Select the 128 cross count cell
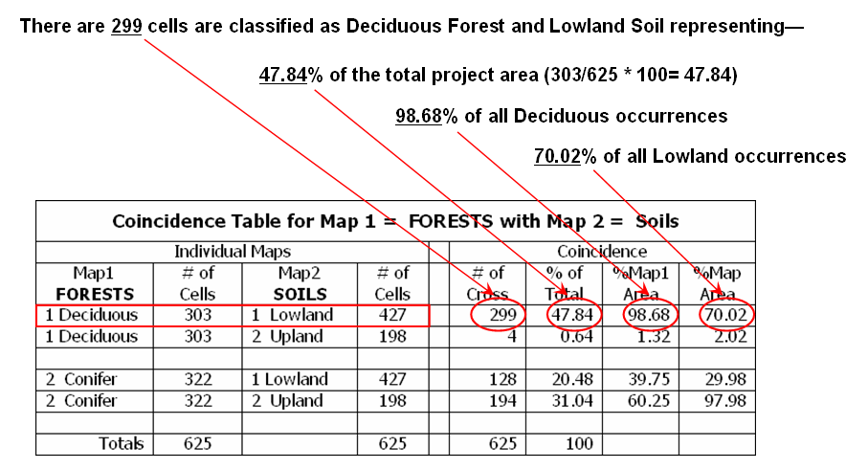Image resolution: width=868 pixels, height=470 pixels. click(x=501, y=379)
